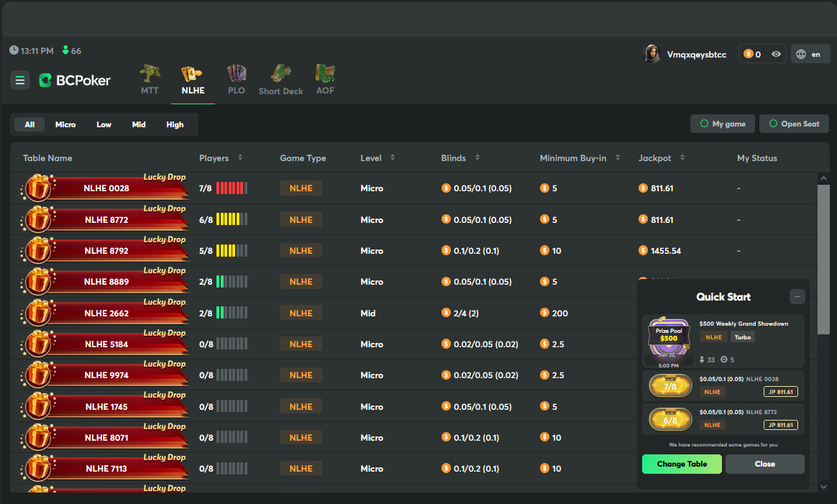Sort by Jackpot column

[682, 157]
